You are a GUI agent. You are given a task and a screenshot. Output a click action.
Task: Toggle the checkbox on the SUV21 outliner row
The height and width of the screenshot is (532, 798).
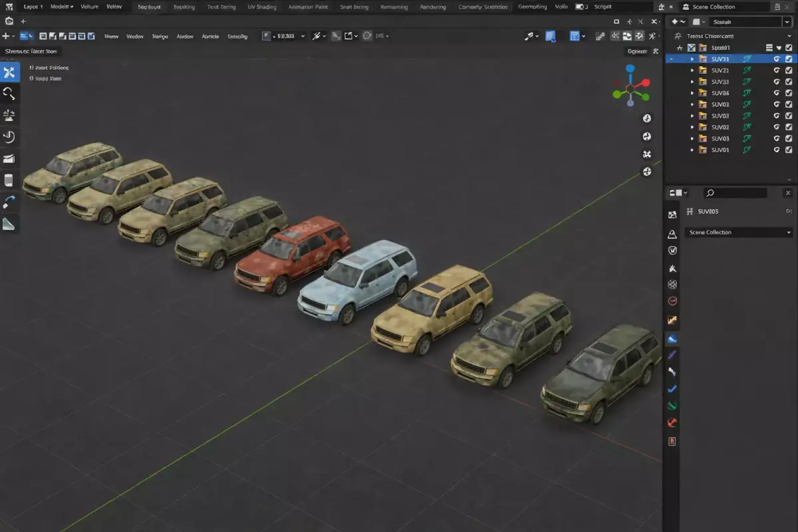[x=789, y=70]
